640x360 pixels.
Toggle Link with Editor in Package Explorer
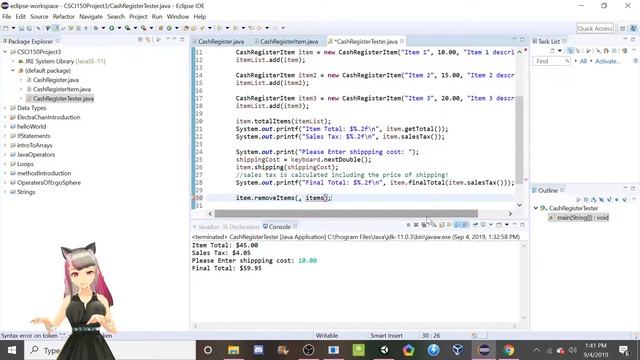click(x=148, y=40)
